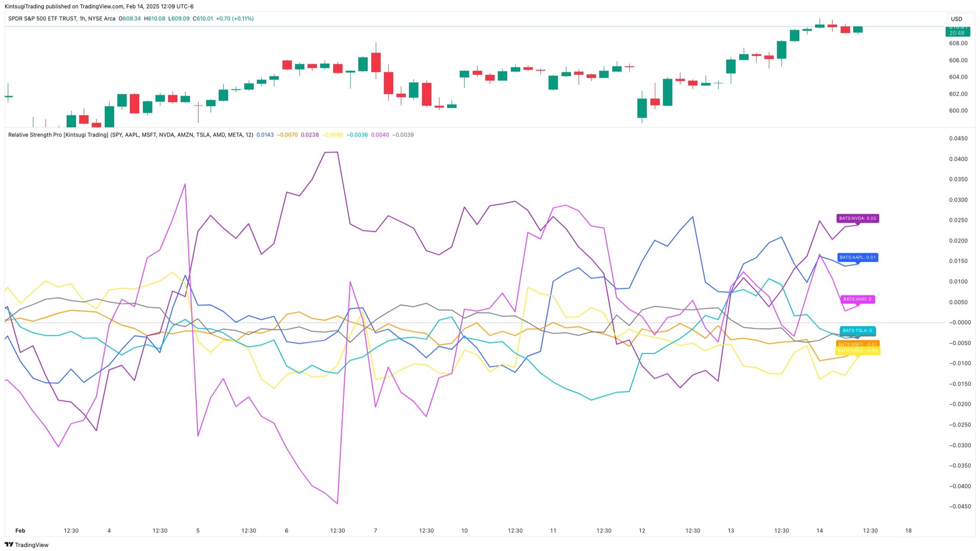Image resolution: width=980 pixels, height=551 pixels.
Task: Select the BATS:AMZN yellow label tag
Action: (x=857, y=351)
